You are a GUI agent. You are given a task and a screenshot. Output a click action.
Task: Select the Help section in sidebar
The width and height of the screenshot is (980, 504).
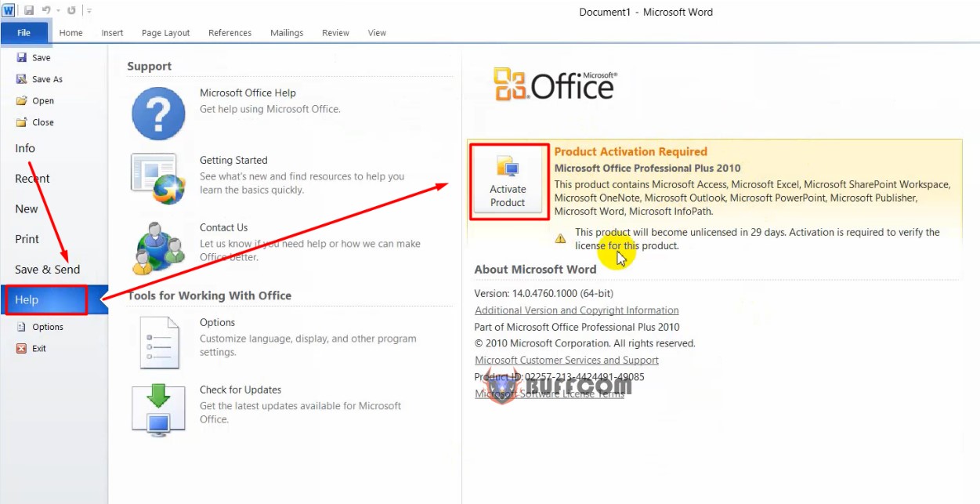[54, 299]
